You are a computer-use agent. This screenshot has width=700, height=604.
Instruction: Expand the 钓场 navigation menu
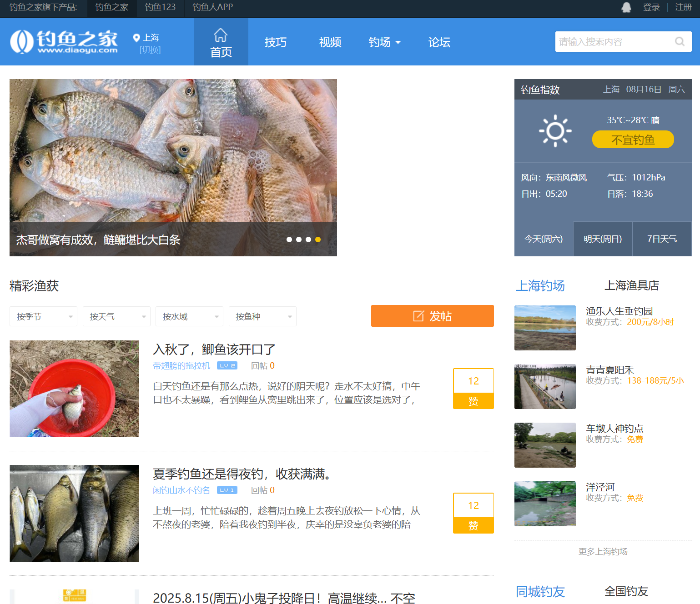pos(385,42)
